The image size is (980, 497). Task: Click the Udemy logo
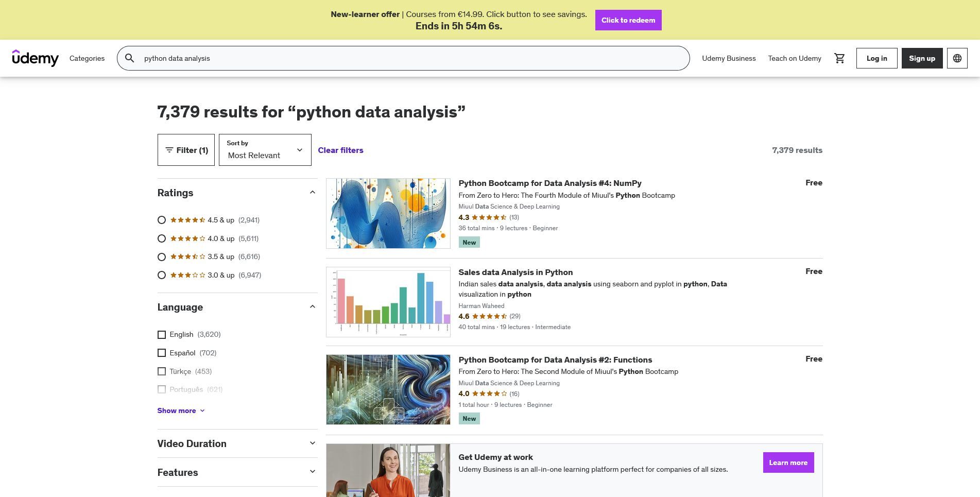[x=35, y=58]
